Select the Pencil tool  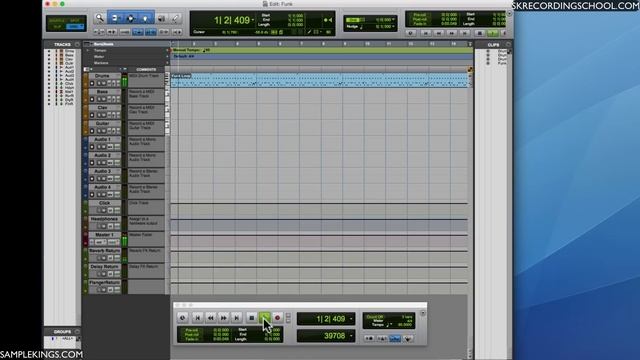click(x=176, y=18)
